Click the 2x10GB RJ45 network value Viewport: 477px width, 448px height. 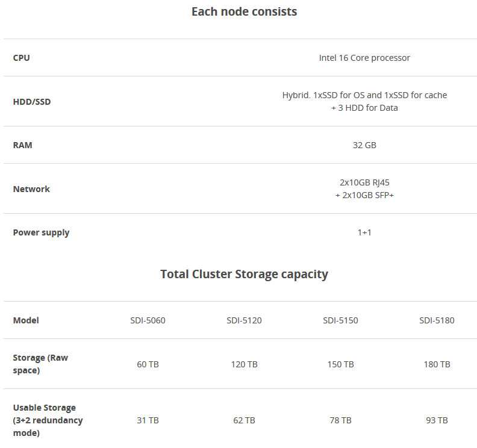(364, 182)
